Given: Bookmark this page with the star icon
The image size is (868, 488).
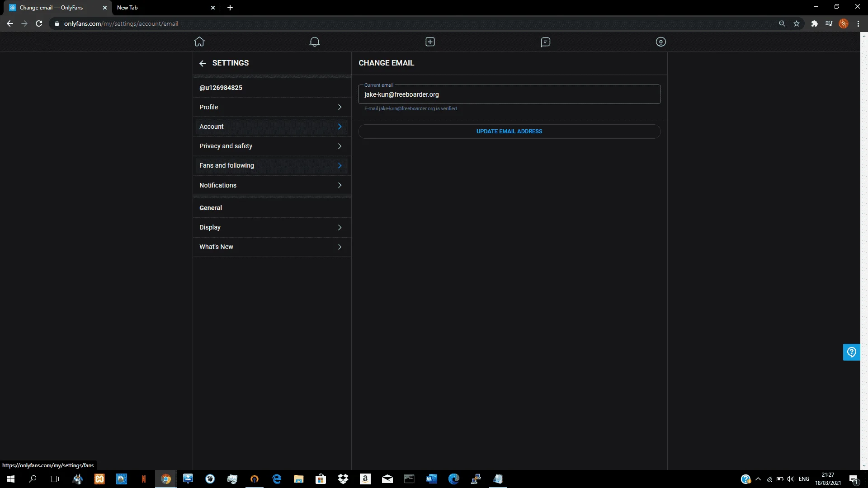Looking at the screenshot, I should click(x=797, y=23).
